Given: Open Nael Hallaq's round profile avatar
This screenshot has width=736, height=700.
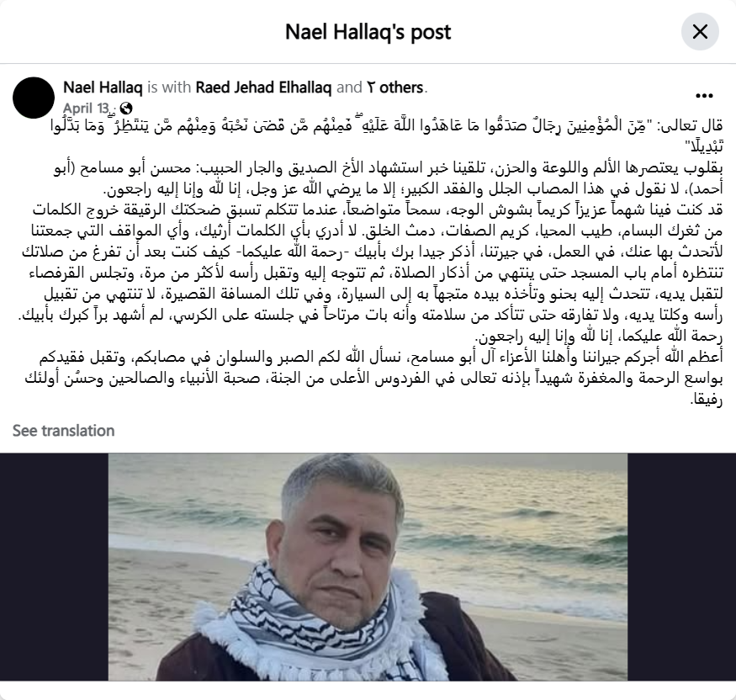Looking at the screenshot, I should click(34, 98).
